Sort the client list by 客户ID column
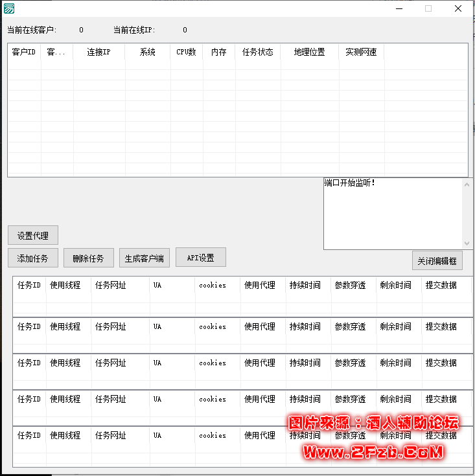Screen dimensions: 475x476 (24, 52)
